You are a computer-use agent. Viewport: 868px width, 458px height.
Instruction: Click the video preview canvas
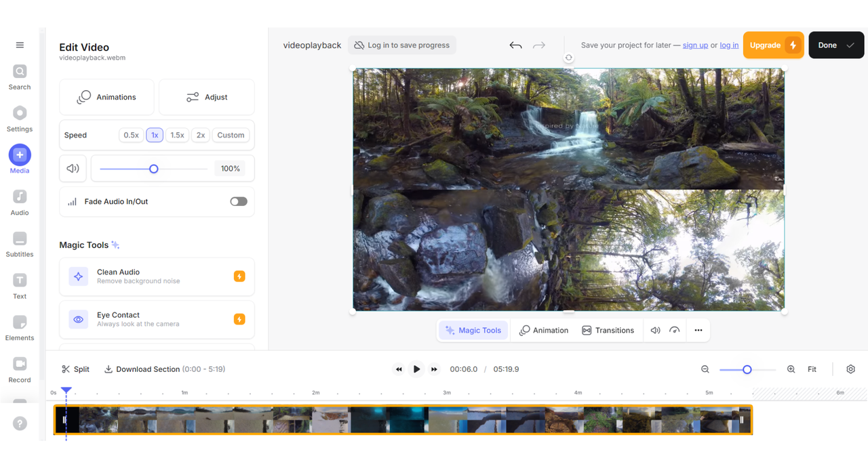568,189
